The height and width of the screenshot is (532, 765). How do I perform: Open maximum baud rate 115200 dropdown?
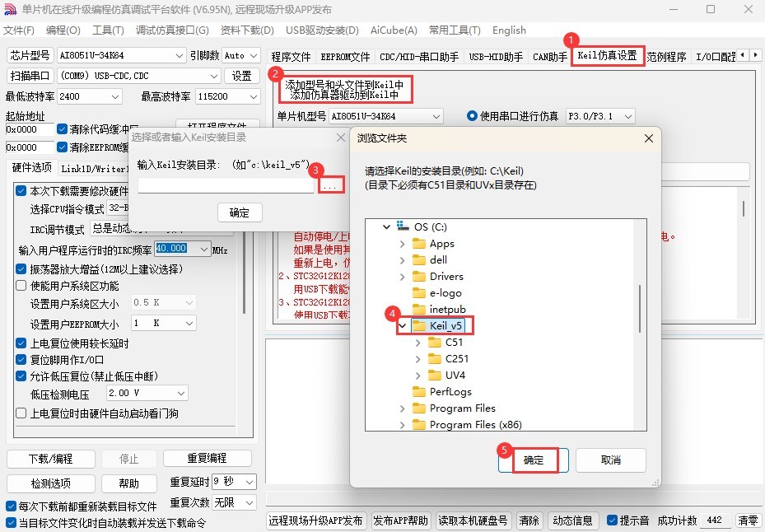point(228,96)
